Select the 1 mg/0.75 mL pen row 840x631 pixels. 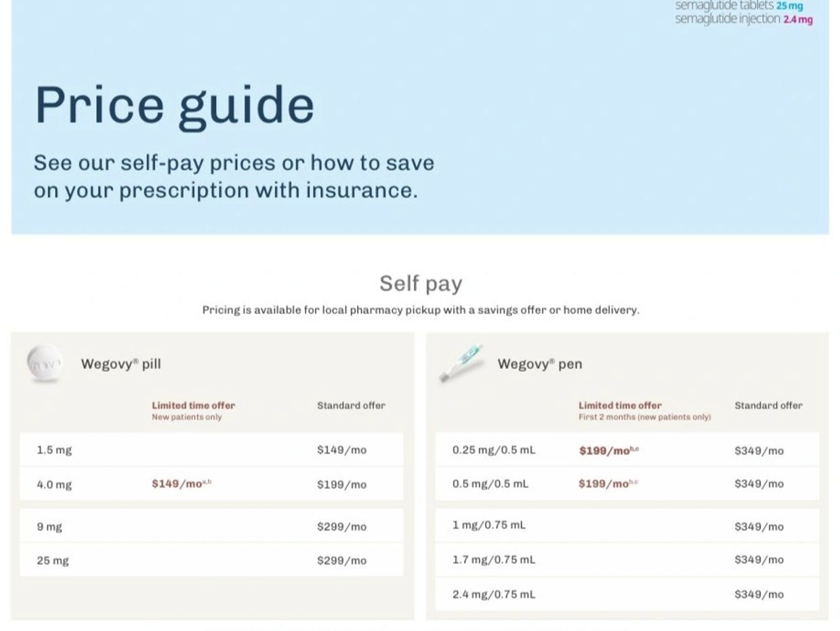click(489, 525)
